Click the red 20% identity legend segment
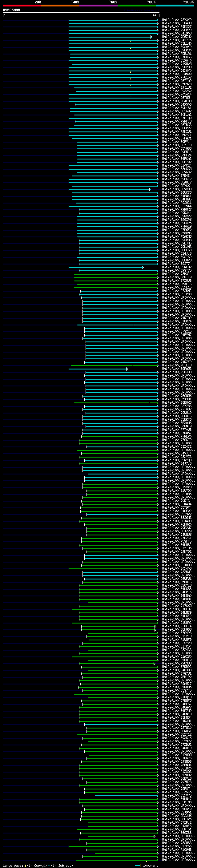The width and height of the screenshot is (197, 868). [x=22, y=6]
